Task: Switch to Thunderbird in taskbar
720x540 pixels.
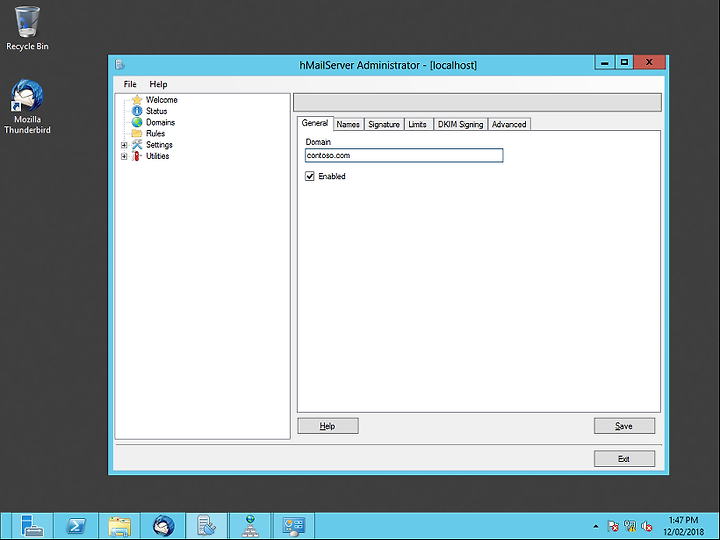Action: (163, 526)
